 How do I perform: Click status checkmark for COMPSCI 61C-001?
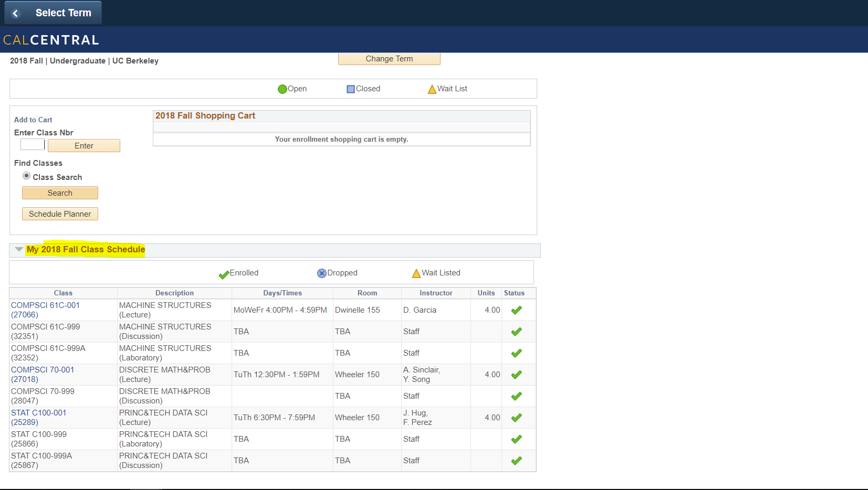(x=517, y=310)
